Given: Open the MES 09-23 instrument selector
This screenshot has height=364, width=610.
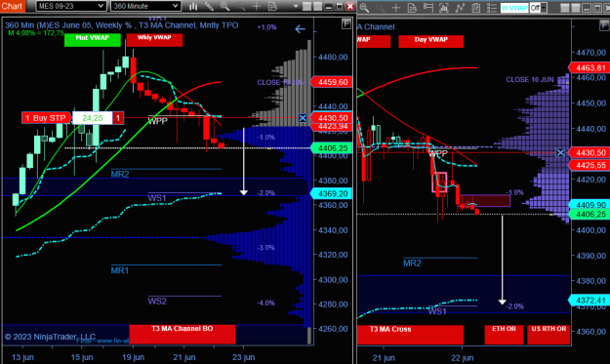Looking at the screenshot, I should point(71,6).
